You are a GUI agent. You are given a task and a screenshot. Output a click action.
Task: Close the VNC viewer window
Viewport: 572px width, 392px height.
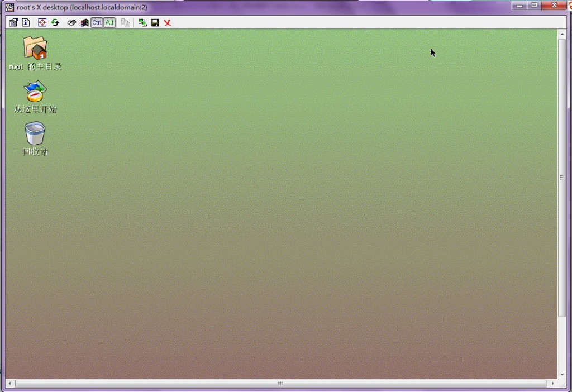(554, 5)
